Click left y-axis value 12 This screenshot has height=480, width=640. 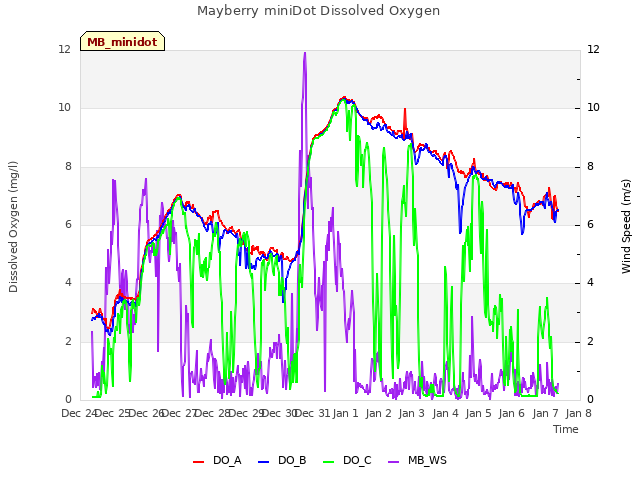click(x=64, y=49)
